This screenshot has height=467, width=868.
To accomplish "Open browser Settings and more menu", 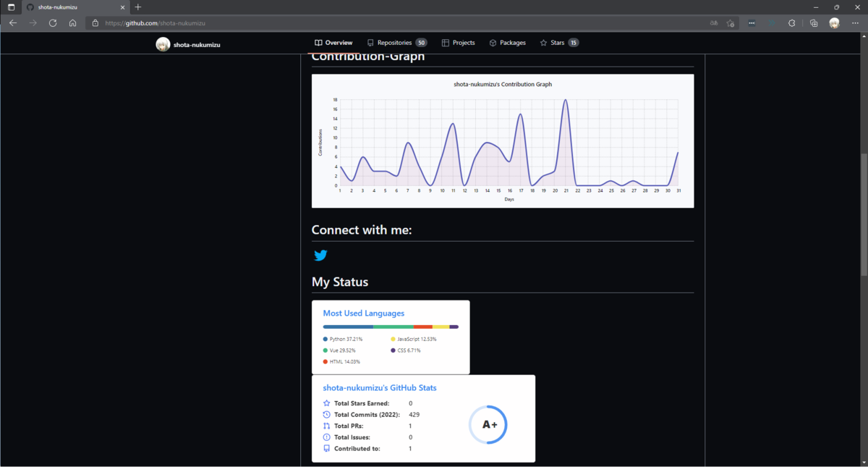I will (x=855, y=23).
